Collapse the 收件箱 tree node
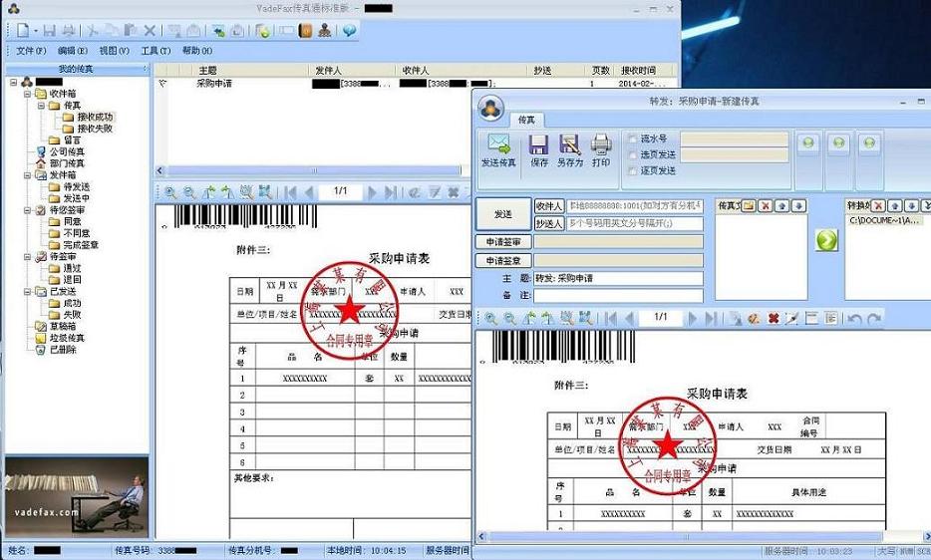This screenshot has height=560, width=931. [x=27, y=94]
